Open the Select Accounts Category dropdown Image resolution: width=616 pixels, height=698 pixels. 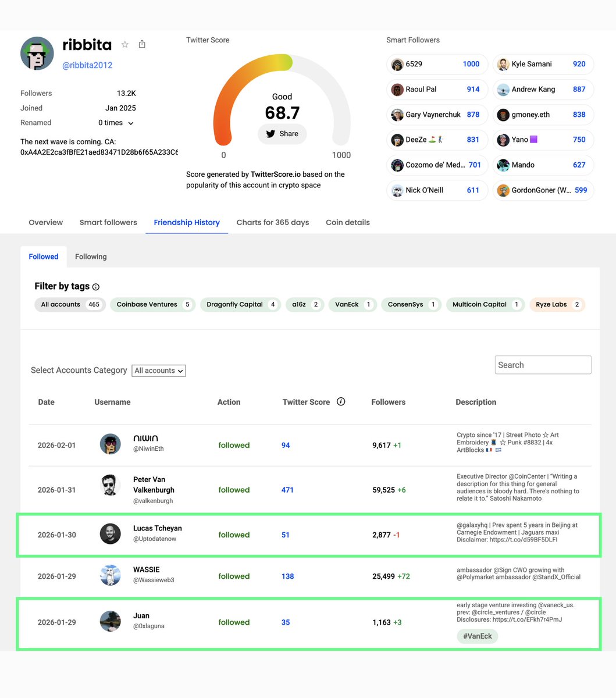pyautogui.click(x=159, y=371)
